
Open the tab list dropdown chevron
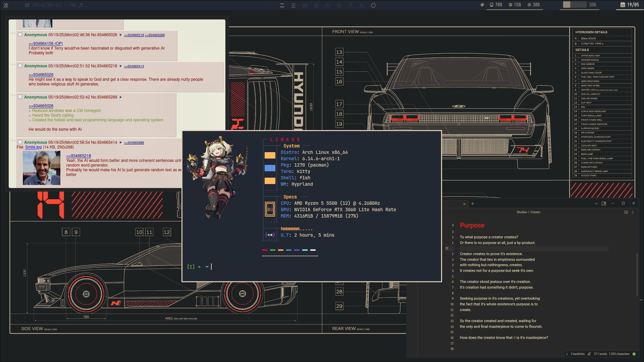click(596, 203)
